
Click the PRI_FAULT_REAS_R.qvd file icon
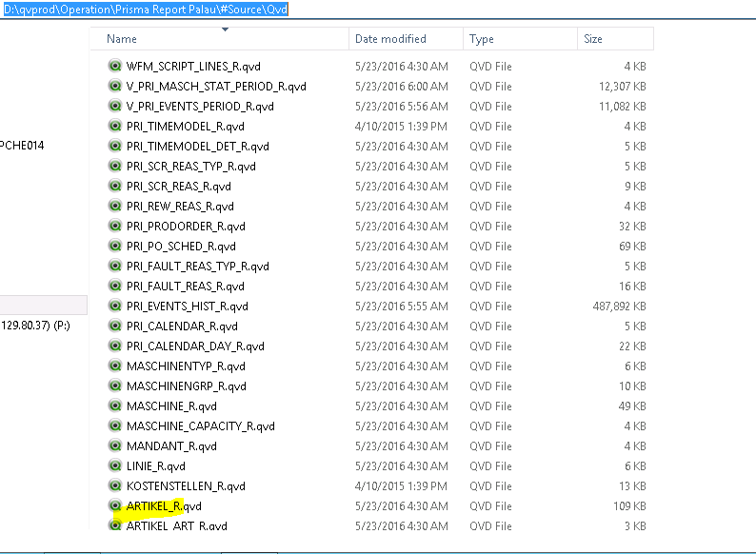(x=115, y=286)
